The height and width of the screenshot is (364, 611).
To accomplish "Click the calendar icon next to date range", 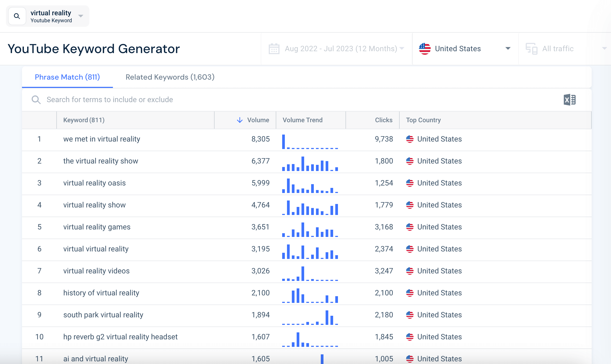I will 274,49.
